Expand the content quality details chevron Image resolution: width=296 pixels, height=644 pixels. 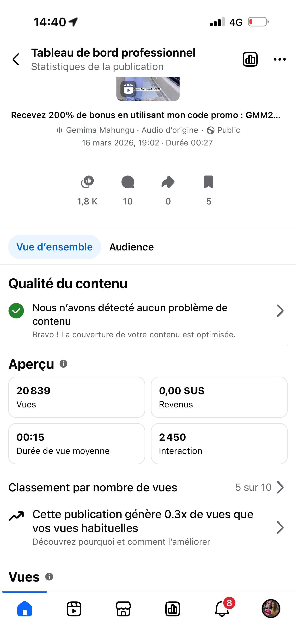click(x=280, y=311)
